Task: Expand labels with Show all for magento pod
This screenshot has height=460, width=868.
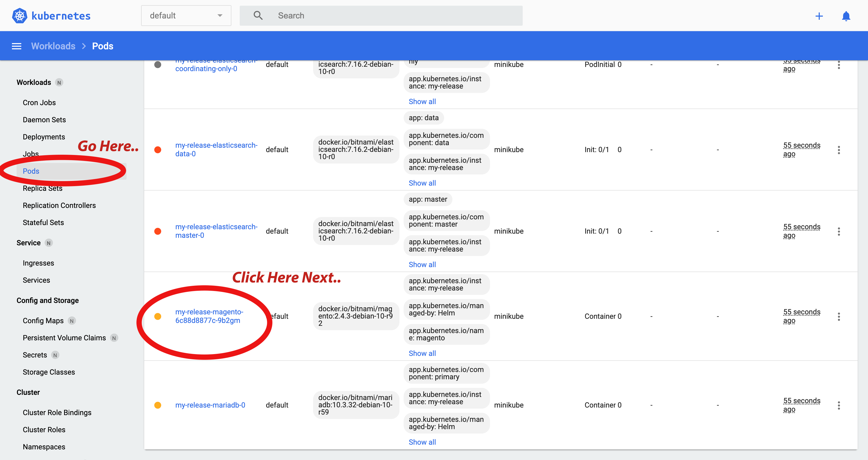Action: (422, 353)
